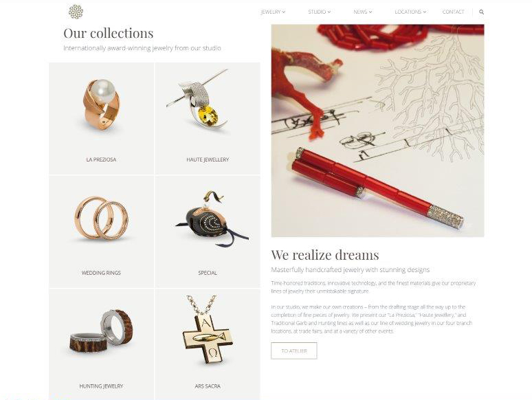Image resolution: width=532 pixels, height=400 pixels.
Task: Follow the Ars Sacra text label
Action: [x=208, y=386]
